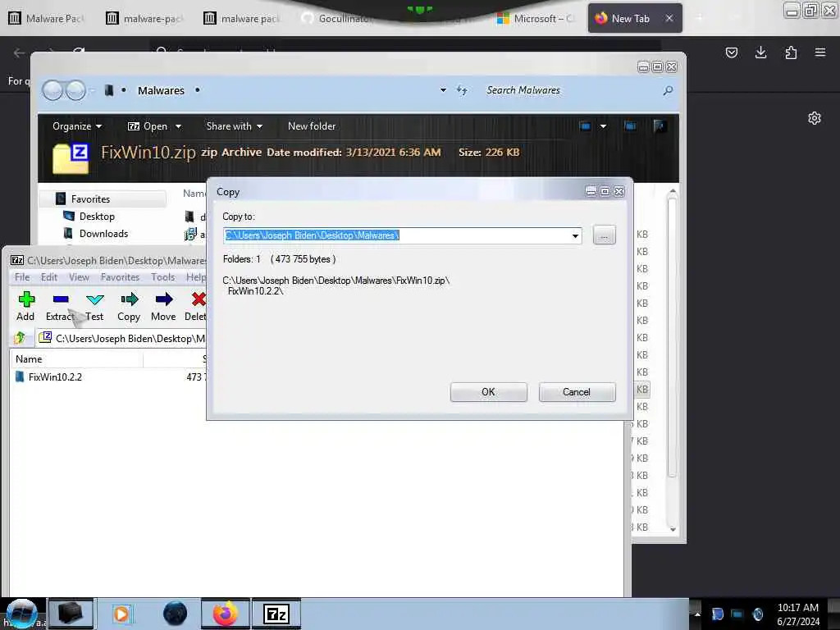Click the Pocket save icon in Firefox
This screenshot has height=630, width=840.
click(731, 52)
